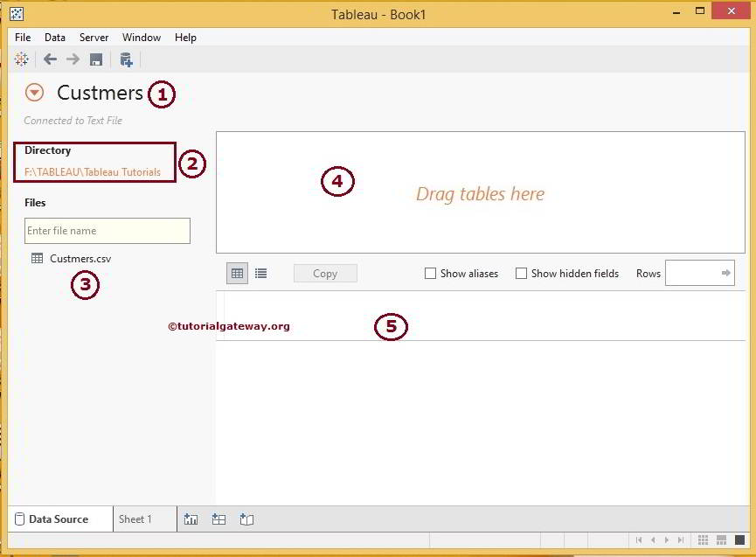Click inside the Enter file name field
This screenshot has height=557, width=756.
click(x=107, y=230)
